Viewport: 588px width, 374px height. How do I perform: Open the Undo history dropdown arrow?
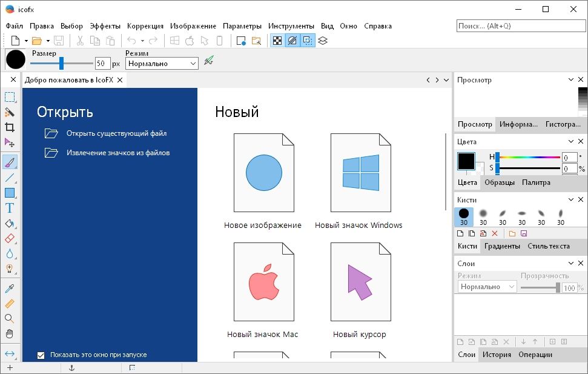point(142,41)
